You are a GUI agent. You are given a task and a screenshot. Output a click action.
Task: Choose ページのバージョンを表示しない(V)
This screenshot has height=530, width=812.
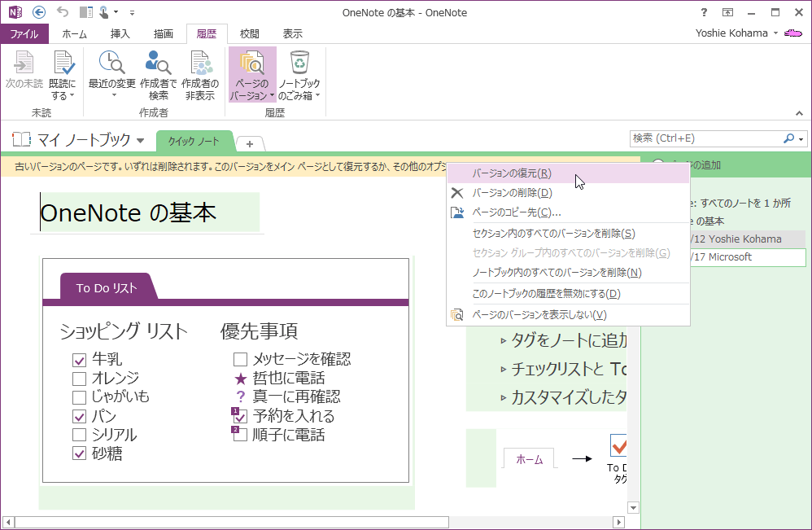click(568, 315)
